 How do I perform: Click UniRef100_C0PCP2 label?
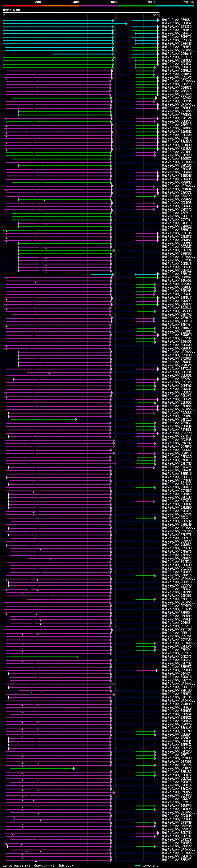176,846
